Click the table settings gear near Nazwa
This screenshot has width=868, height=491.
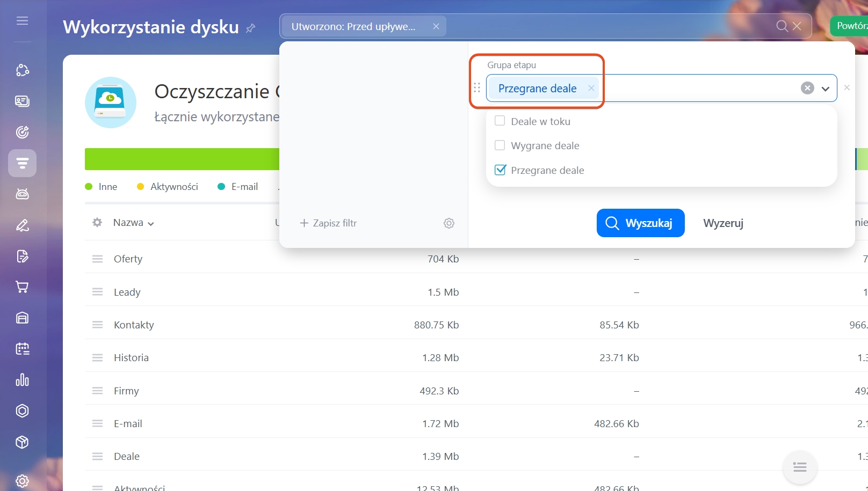click(x=97, y=222)
